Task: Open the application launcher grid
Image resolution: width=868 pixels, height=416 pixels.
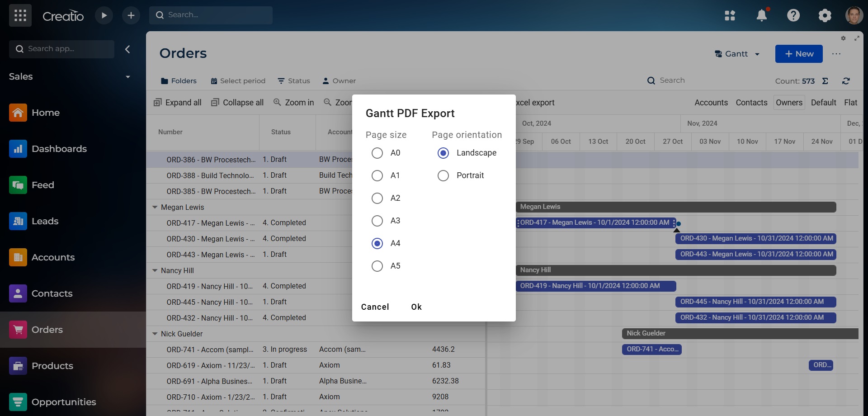Action: pyautogui.click(x=20, y=15)
